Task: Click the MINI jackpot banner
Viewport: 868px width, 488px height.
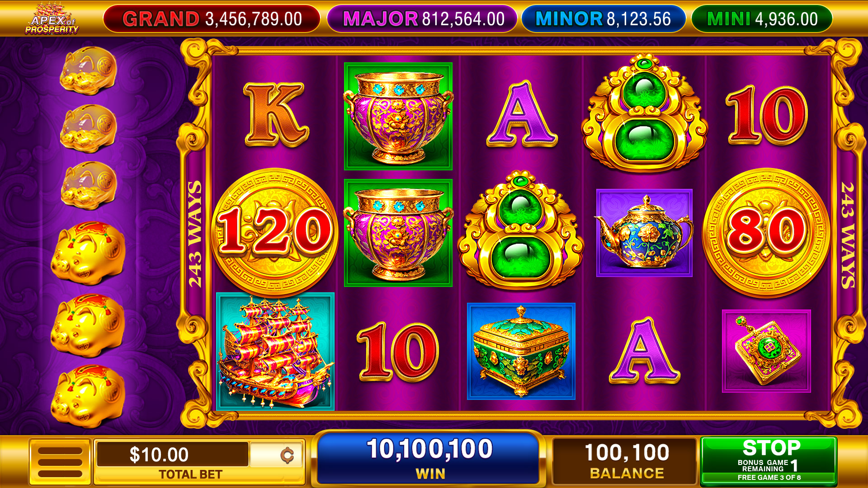Action: [762, 19]
